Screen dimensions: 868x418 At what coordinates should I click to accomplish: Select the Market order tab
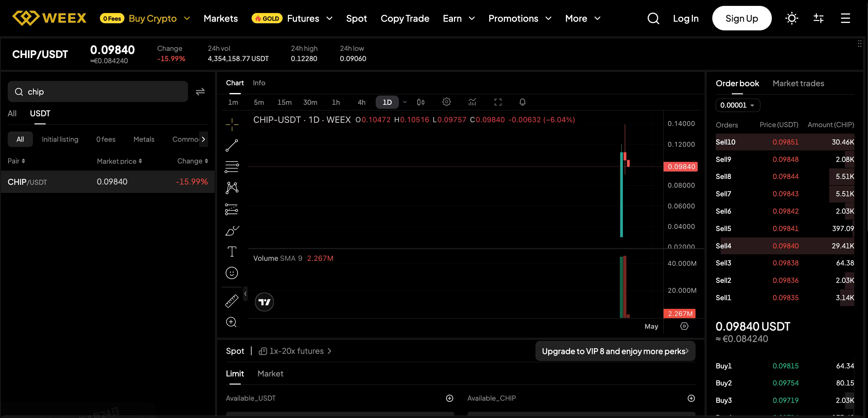tap(270, 374)
